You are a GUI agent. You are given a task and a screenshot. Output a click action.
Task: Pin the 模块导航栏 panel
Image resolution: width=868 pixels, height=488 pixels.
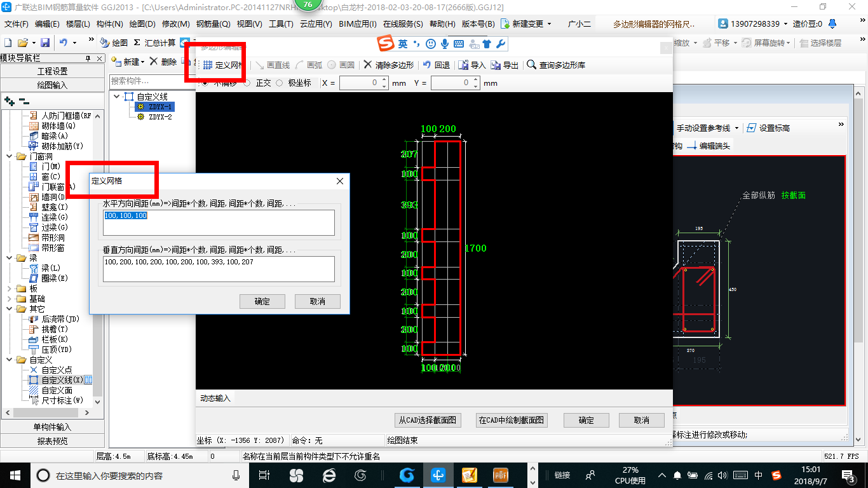pos(88,58)
